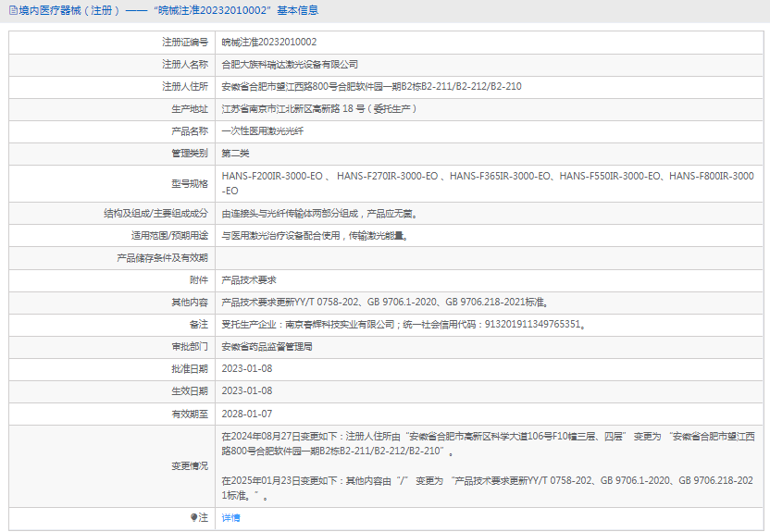Viewport: 770px width, 532px height.
Task: Click the 生产地址 label
Action: tap(190, 109)
